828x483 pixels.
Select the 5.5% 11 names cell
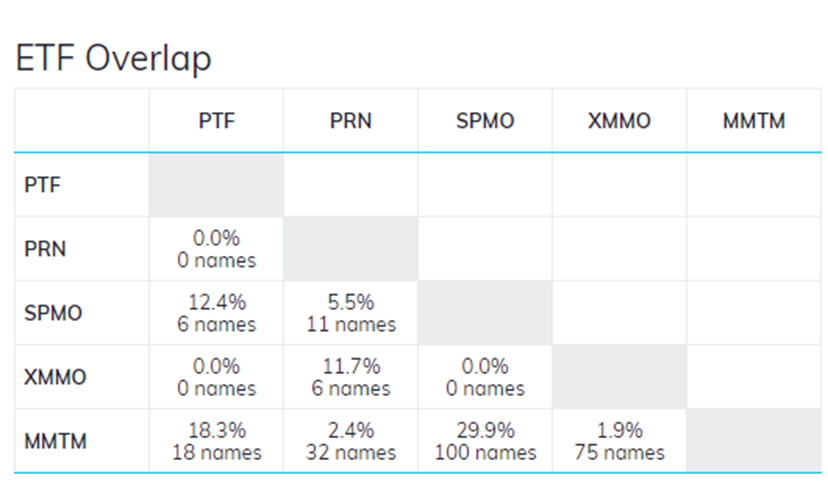tap(350, 313)
